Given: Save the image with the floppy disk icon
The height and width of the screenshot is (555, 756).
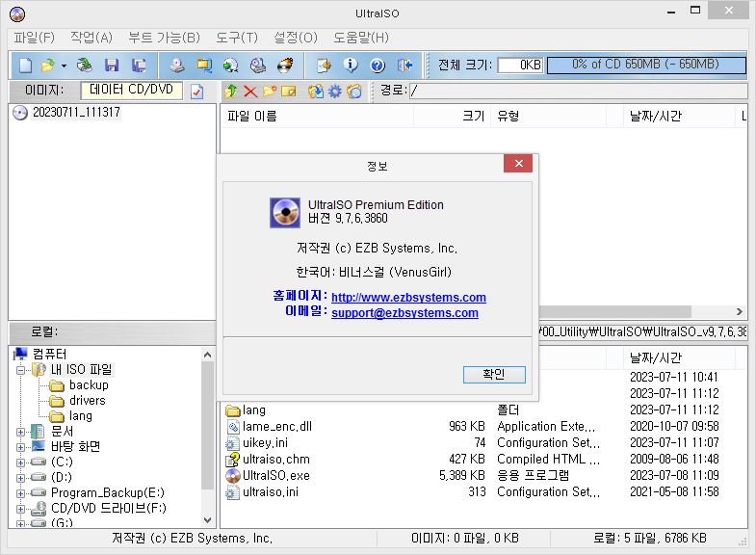Looking at the screenshot, I should 112,66.
